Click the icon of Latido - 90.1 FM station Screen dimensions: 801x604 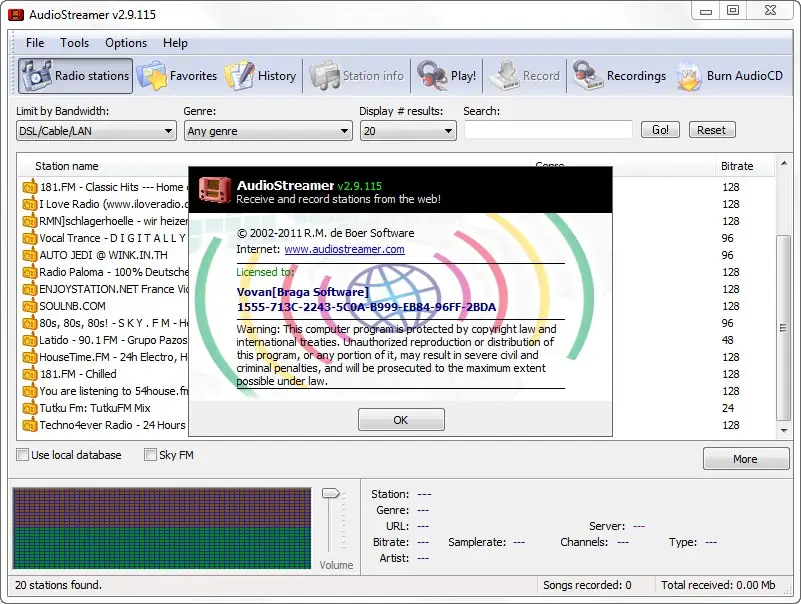coord(30,340)
